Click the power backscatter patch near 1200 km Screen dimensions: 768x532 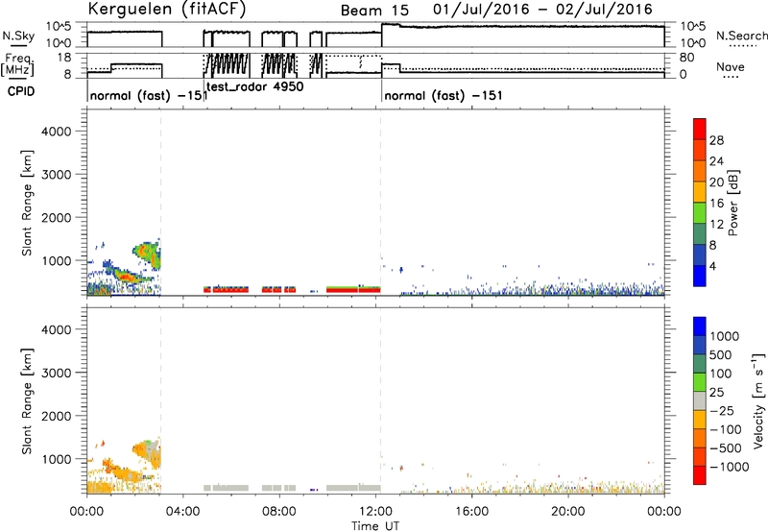point(147,254)
